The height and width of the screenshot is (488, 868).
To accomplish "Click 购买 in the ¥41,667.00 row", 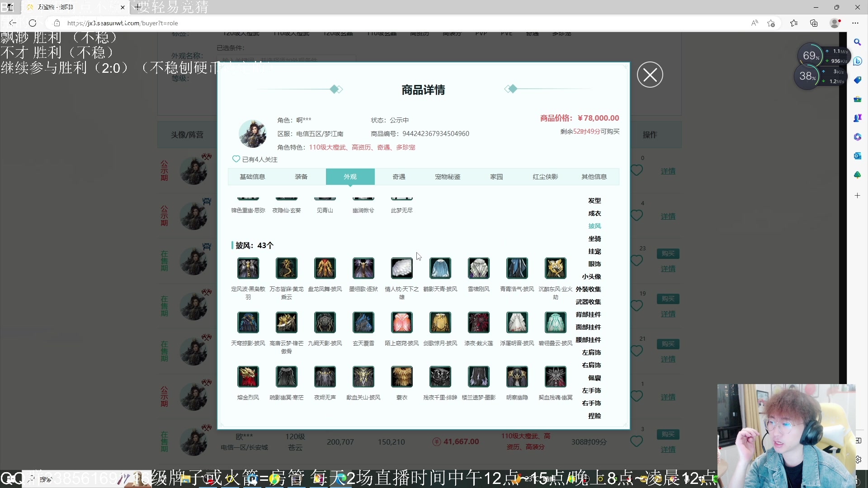I will 668,434.
